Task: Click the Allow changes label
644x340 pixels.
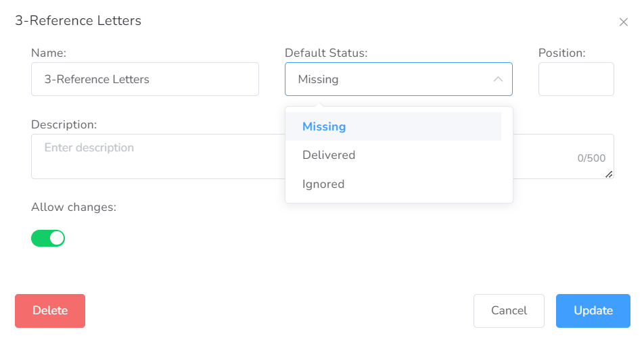Action: (x=74, y=207)
